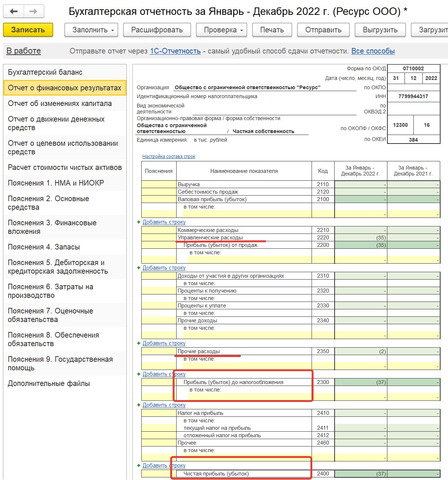Go forward with the right arrow button
This screenshot has height=480, width=448.
coord(33,12)
